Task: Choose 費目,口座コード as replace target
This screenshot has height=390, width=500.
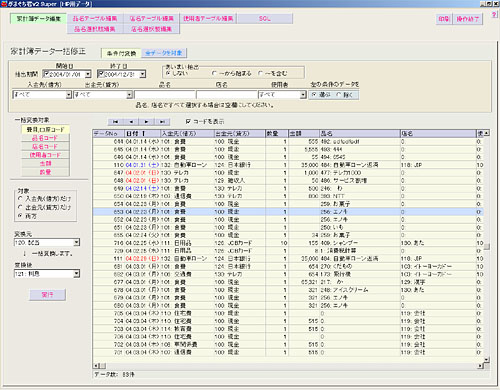Action: point(45,129)
